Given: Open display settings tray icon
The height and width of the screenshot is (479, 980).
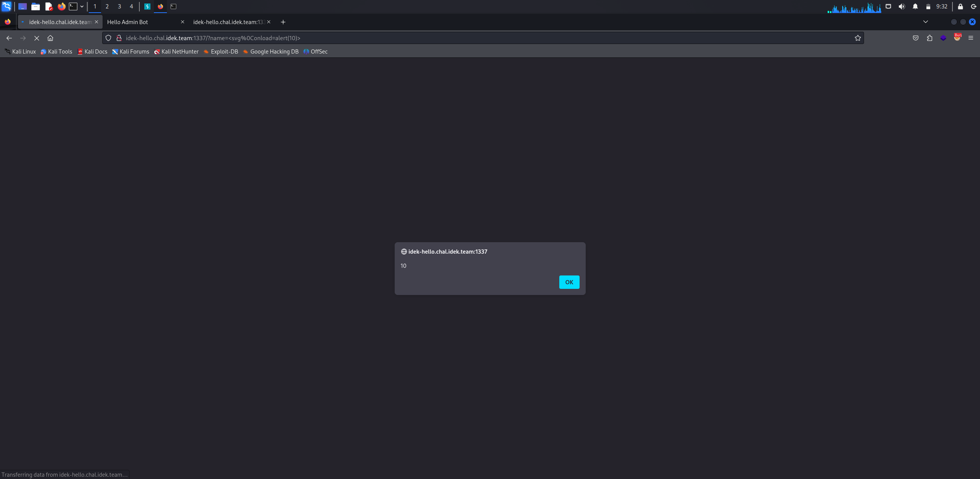Looking at the screenshot, I should (x=888, y=7).
